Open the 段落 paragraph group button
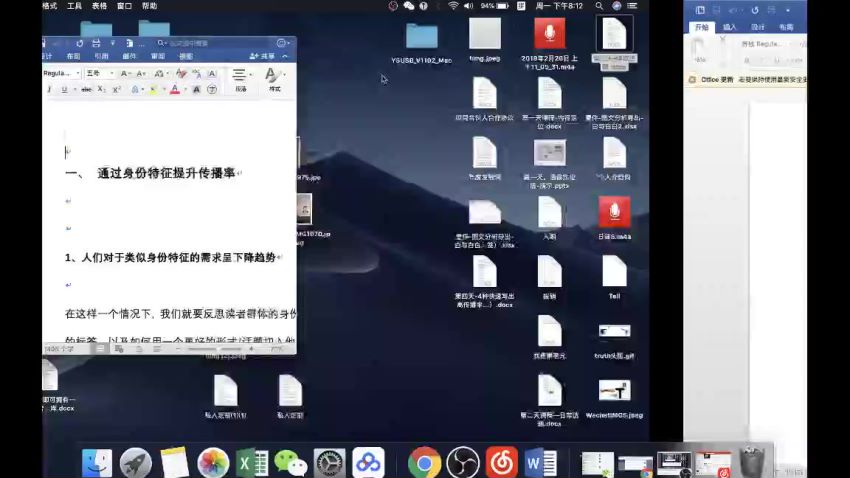 pos(240,80)
